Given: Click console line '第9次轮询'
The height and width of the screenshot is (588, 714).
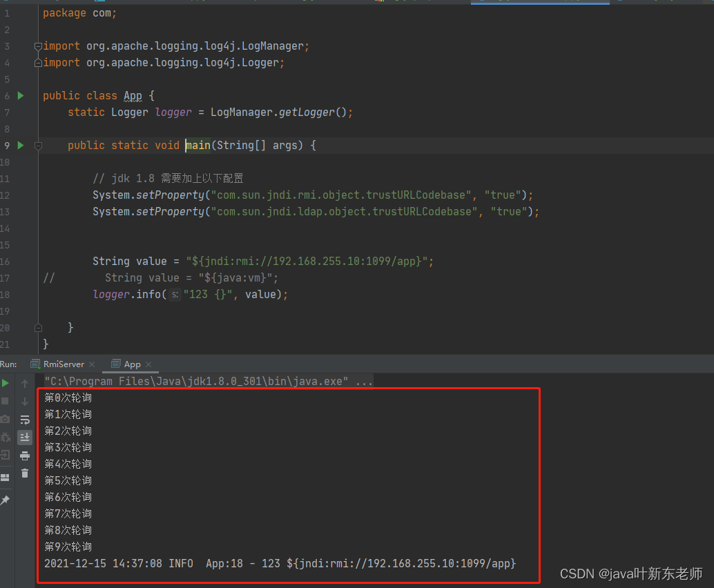Looking at the screenshot, I should click(x=68, y=547).
